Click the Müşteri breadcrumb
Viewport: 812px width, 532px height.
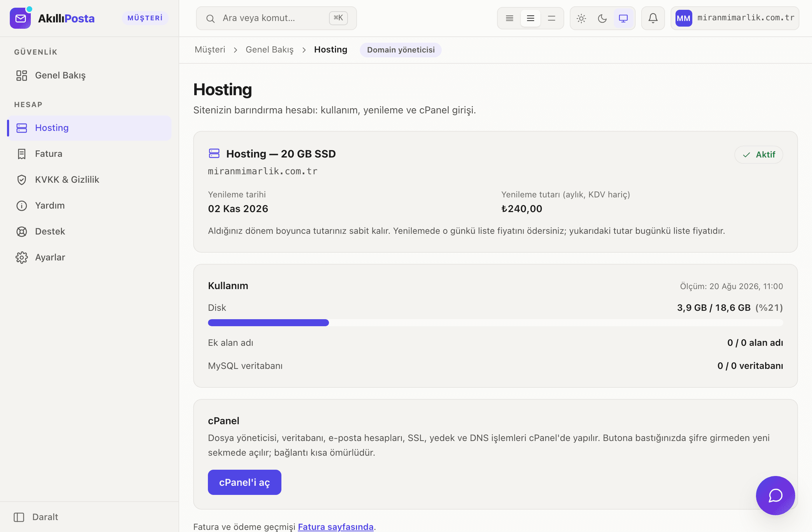pos(210,50)
